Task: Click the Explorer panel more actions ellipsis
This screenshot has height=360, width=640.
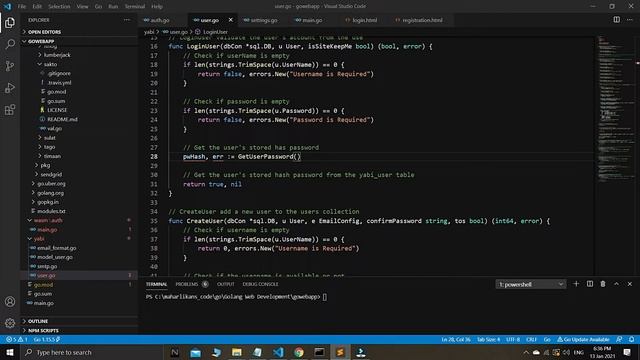Action: pyautogui.click(x=127, y=20)
